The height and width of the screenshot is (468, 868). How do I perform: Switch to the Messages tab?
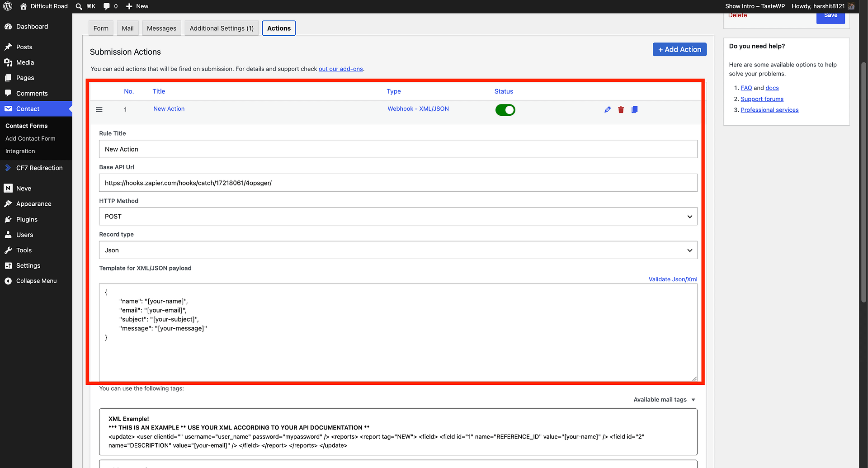[x=161, y=28]
